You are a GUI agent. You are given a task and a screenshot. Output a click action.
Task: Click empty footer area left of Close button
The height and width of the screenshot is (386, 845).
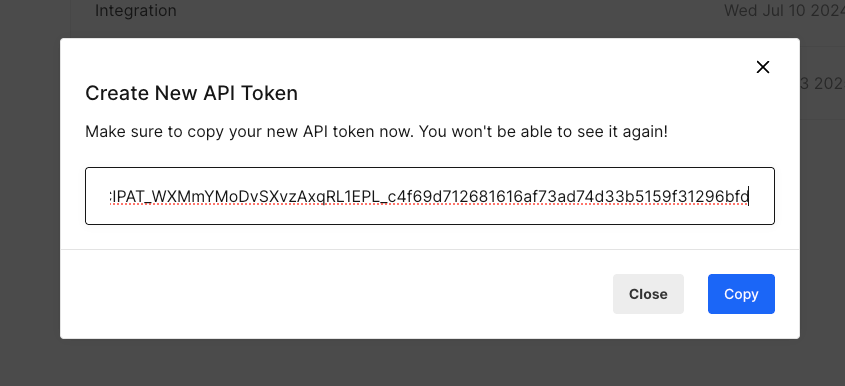[x=336, y=294]
